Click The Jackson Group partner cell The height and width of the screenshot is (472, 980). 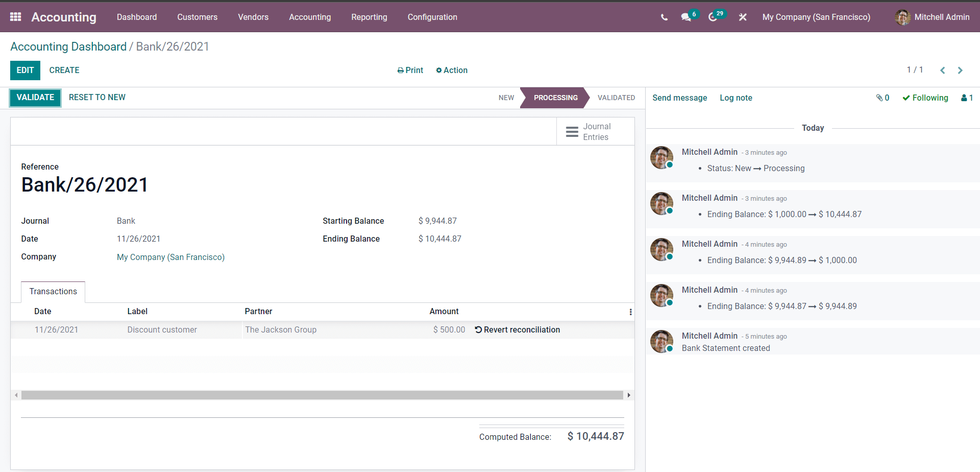pos(281,330)
